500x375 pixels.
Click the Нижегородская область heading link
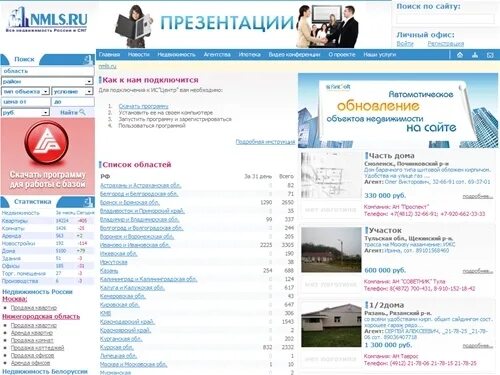tap(41, 316)
